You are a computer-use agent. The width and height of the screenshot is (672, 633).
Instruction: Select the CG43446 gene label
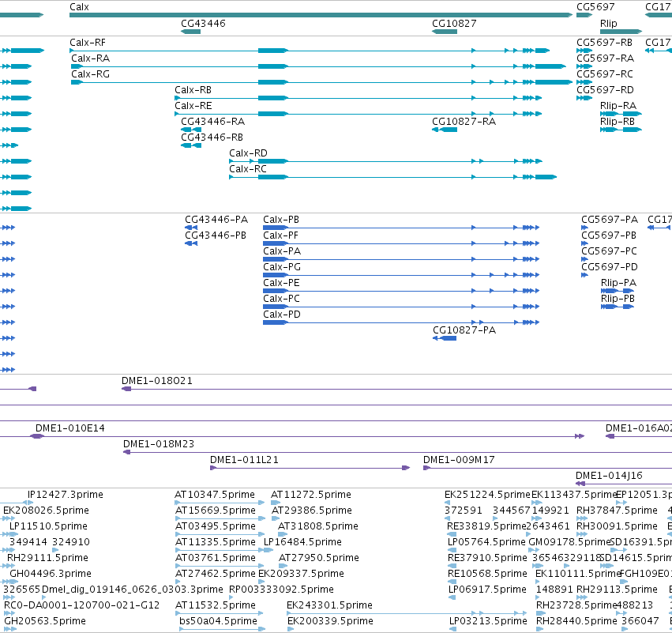click(x=203, y=23)
